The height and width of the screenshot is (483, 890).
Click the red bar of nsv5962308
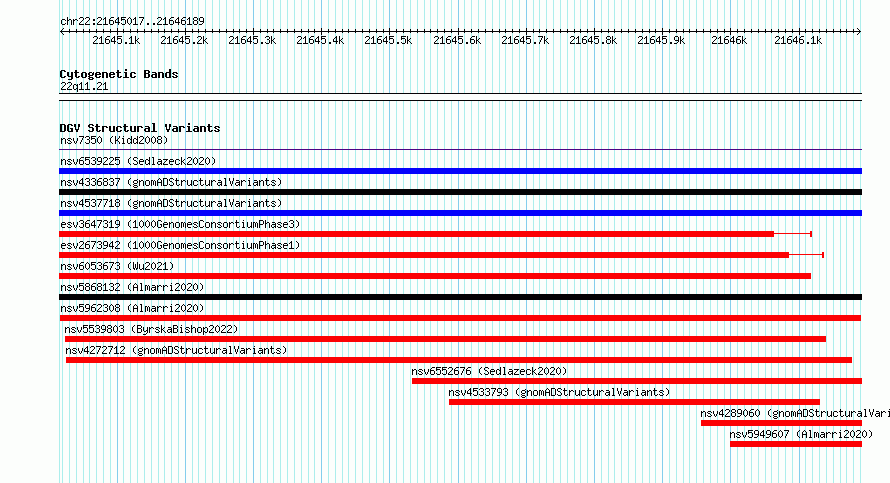460,318
